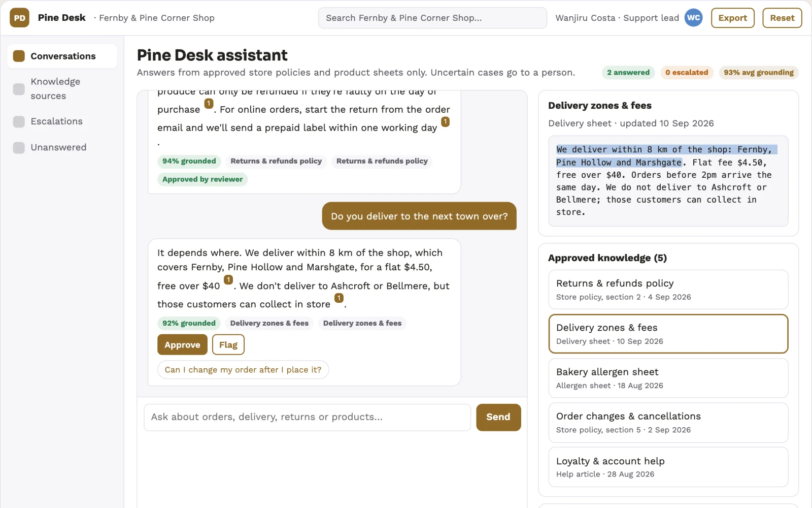Flag the delivery answer
Screen dimensions: 812x508
[x=228, y=344]
